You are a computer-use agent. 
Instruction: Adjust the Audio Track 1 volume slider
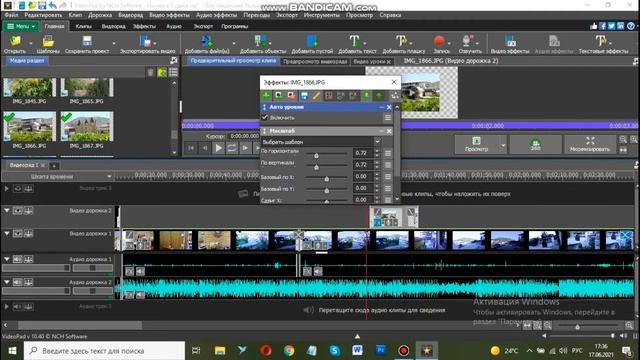tap(36, 268)
